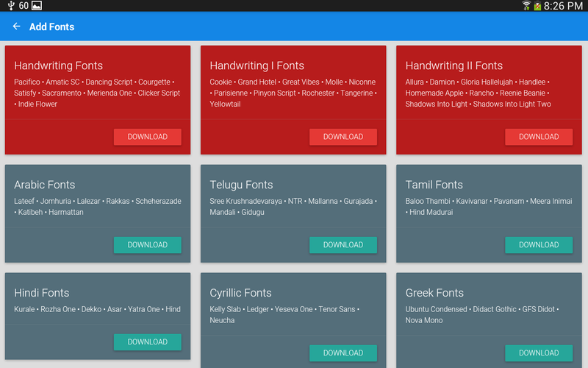Tap the Hind Madurai font name
588x368 pixels.
[431, 212]
